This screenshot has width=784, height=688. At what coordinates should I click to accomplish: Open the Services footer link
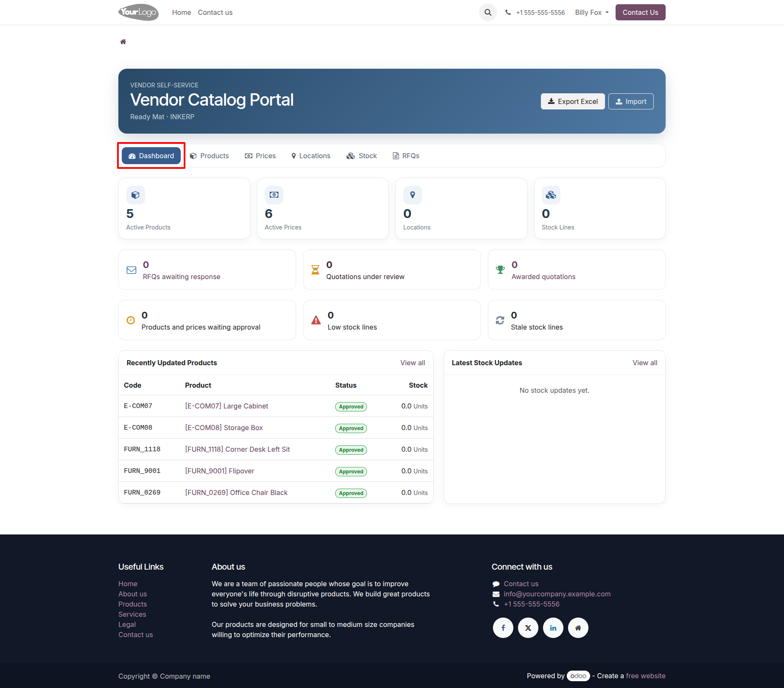132,614
